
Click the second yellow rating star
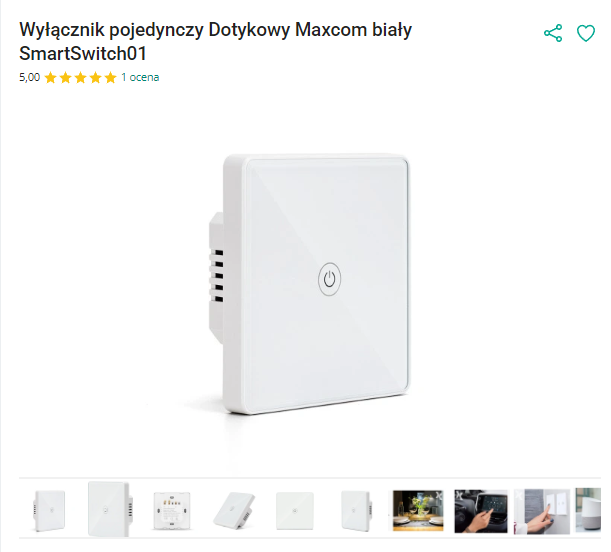point(65,78)
